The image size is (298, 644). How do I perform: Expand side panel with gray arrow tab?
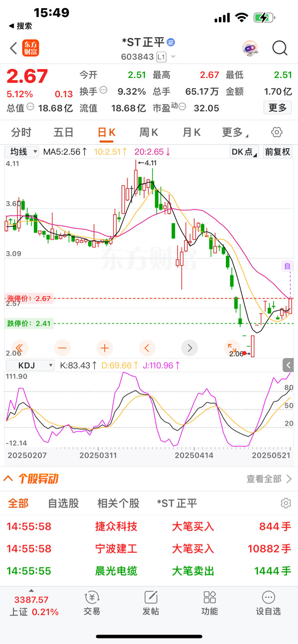coord(288,365)
